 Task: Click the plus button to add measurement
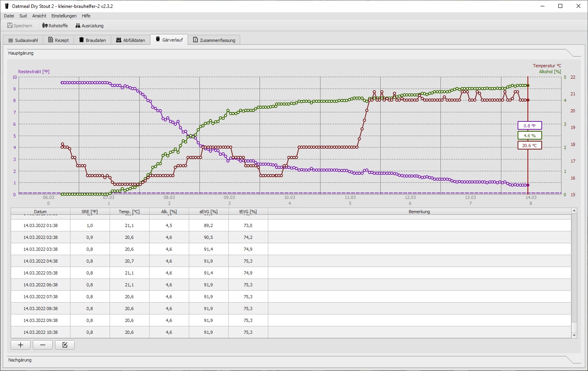click(x=21, y=345)
